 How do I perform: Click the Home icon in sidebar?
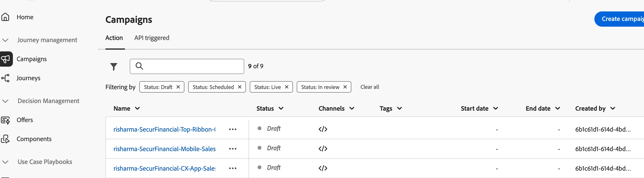pyautogui.click(x=5, y=17)
